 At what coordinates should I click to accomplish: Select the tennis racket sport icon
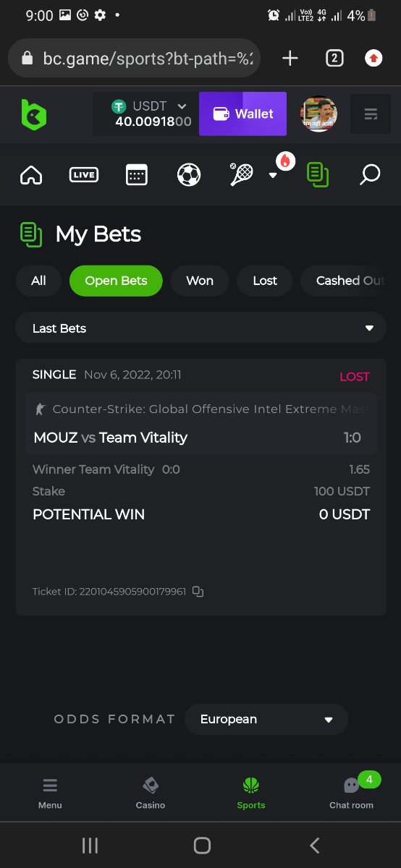[241, 174]
